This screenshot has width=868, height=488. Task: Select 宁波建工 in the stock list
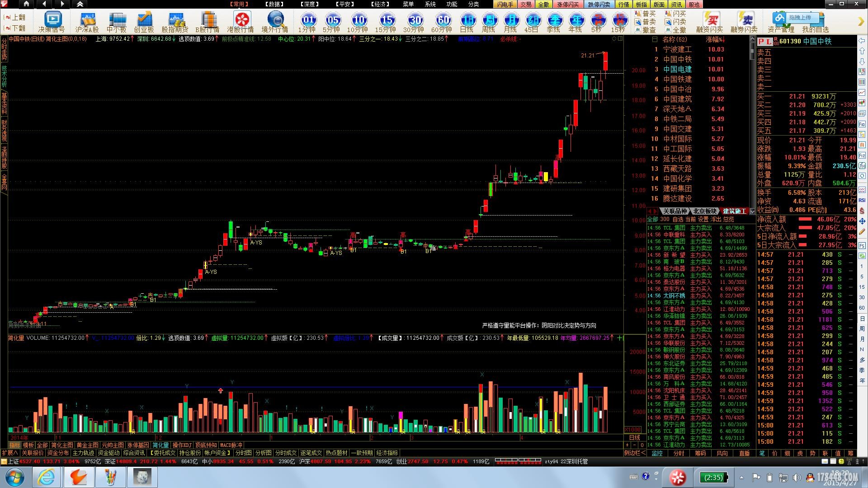pos(677,49)
